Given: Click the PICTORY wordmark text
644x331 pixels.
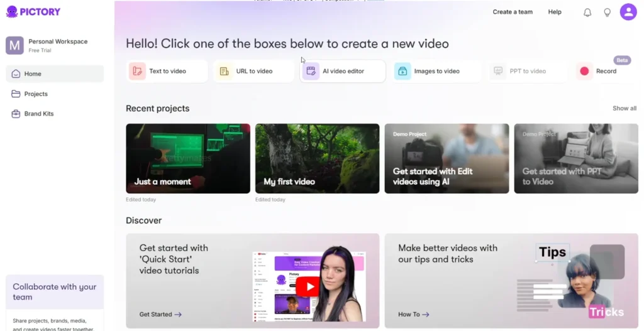Looking at the screenshot, I should pyautogui.click(x=40, y=11).
